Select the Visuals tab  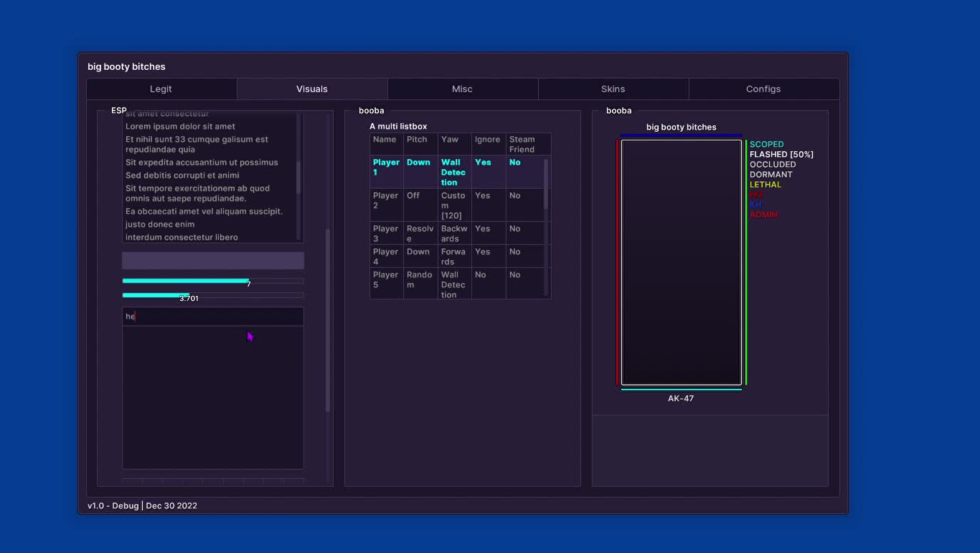pos(312,88)
